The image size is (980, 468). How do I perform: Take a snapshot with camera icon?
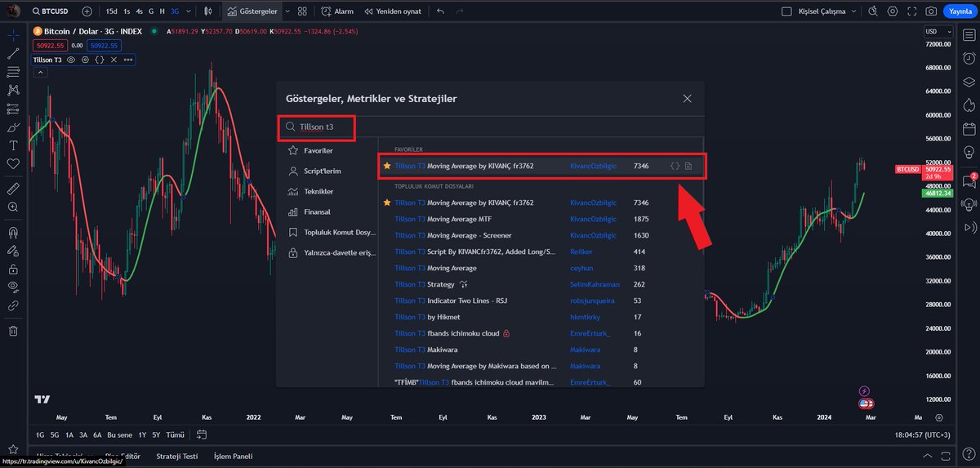(x=931, y=11)
